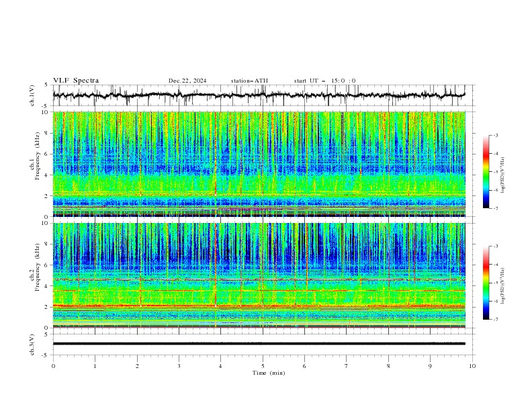Click the "-7" tick on ch.1 colorbar
Viewport: 532px width, 411px height.
point(496,208)
